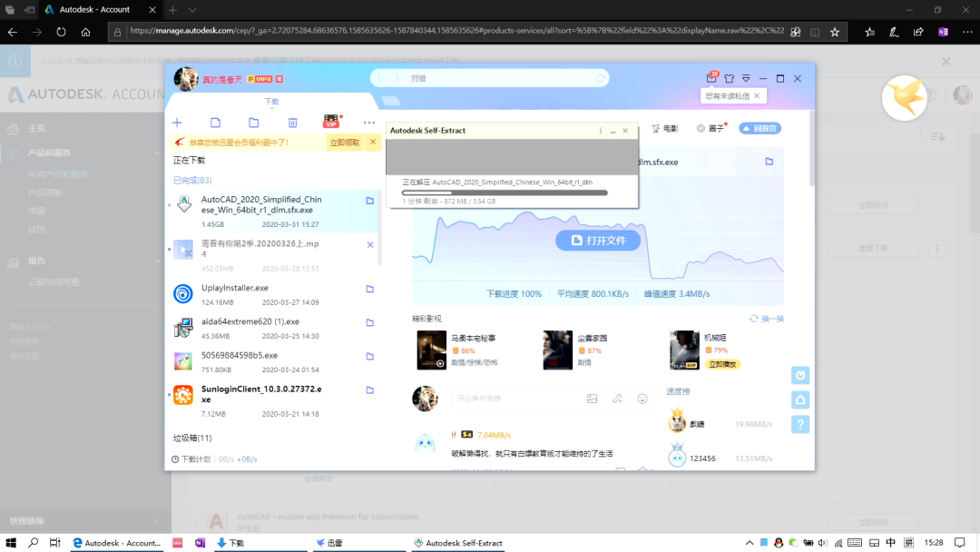
Task: Click the question mark help floating button
Action: coord(800,425)
